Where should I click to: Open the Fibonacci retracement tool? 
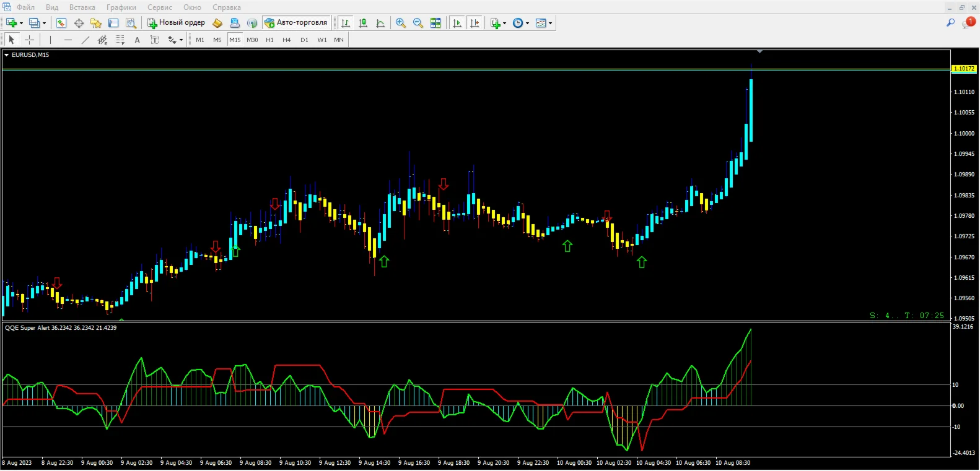[120, 40]
